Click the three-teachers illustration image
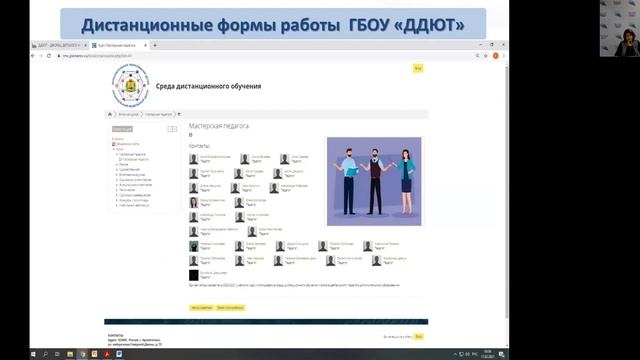 point(374,181)
